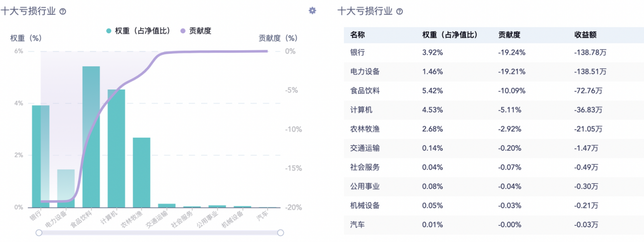The width and height of the screenshot is (644, 242).
Task: Toggle the 贡献度 legend series
Action: click(196, 31)
